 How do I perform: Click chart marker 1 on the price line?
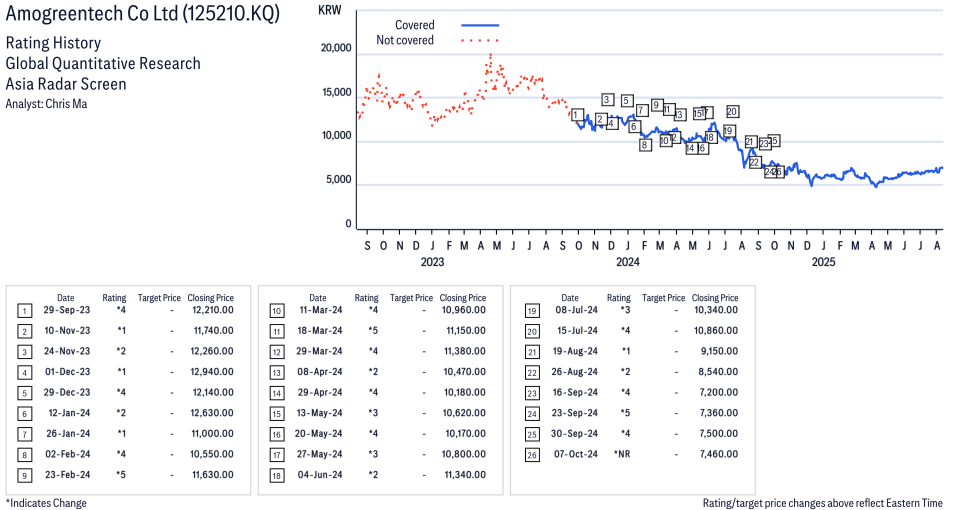pyautogui.click(x=577, y=114)
